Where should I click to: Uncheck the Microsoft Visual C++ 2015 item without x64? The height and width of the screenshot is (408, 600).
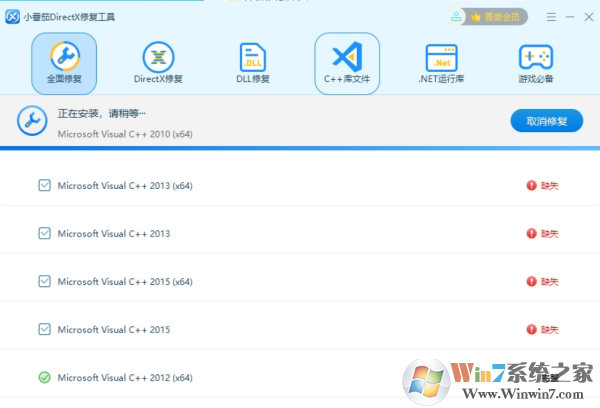pyautogui.click(x=44, y=329)
